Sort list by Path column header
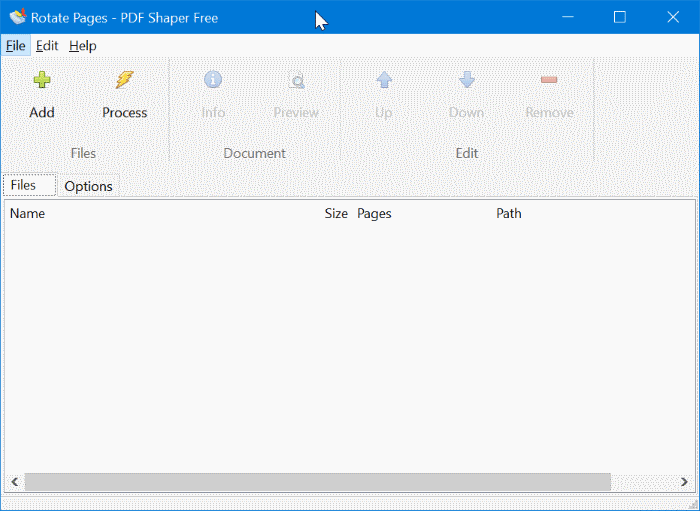 pyautogui.click(x=508, y=213)
